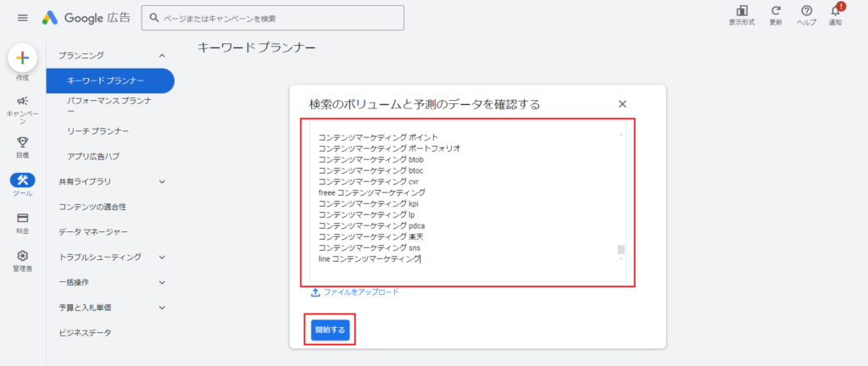Click keyword line freee コンテンツマーケティング
Viewport: 868px width, 366px height.
click(372, 192)
